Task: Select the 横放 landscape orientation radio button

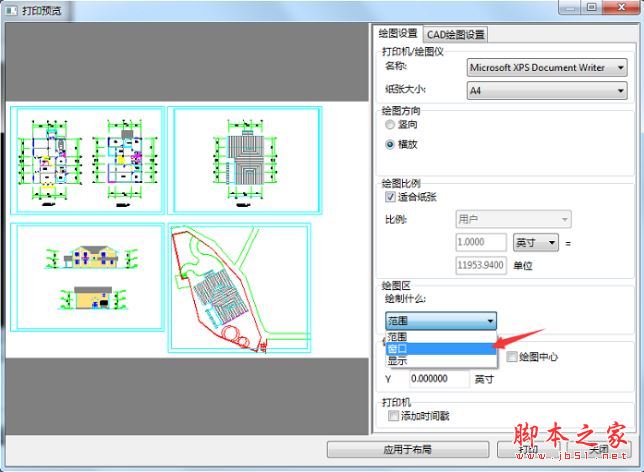Action: (390, 144)
